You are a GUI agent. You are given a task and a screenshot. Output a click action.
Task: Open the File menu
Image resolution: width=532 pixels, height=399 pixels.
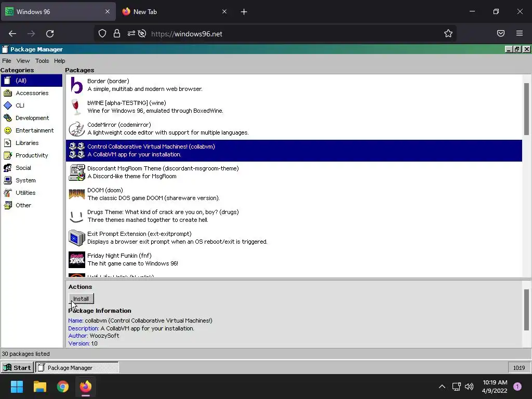pyautogui.click(x=7, y=61)
